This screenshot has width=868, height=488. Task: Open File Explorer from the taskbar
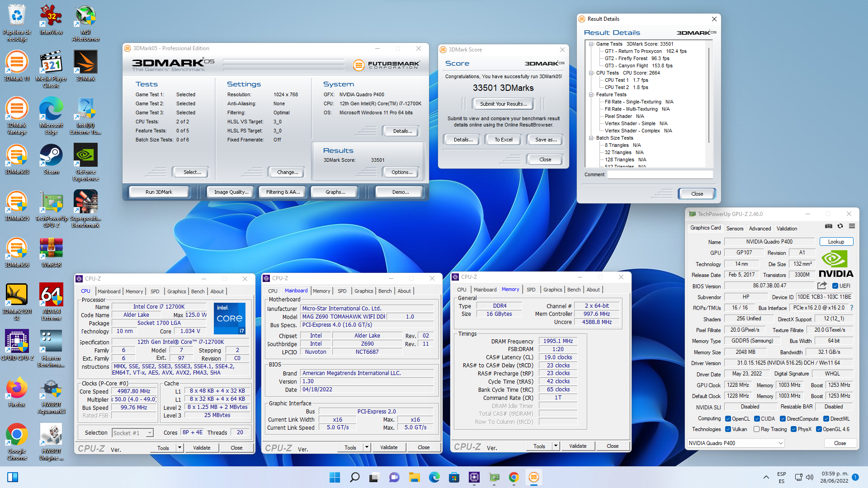414,477
